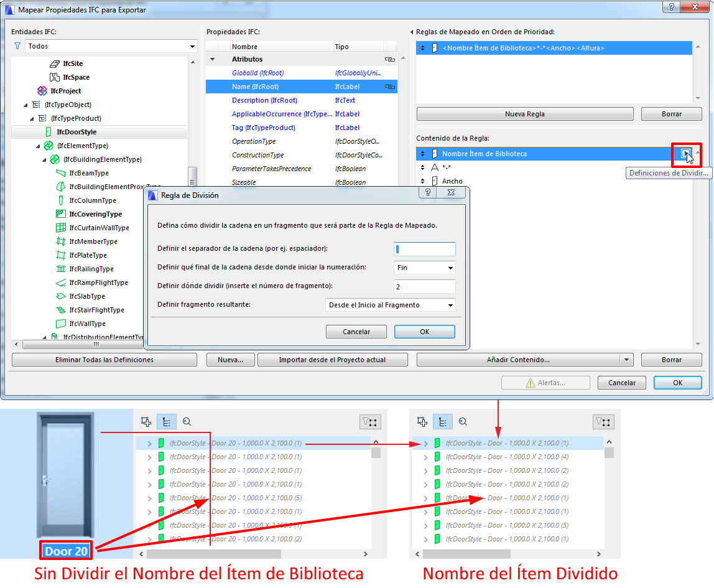
Task: Collapse the Atributos property group
Action: tap(212, 59)
